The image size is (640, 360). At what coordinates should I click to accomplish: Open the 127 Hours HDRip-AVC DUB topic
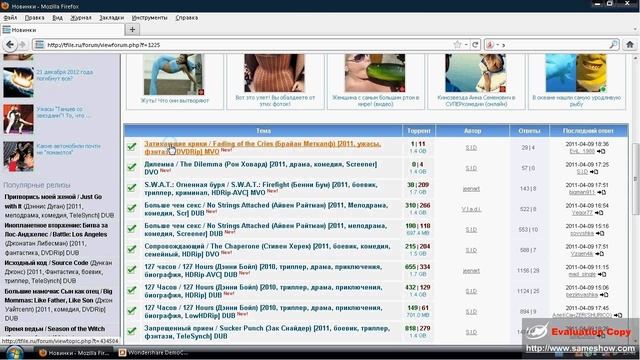[263, 270]
